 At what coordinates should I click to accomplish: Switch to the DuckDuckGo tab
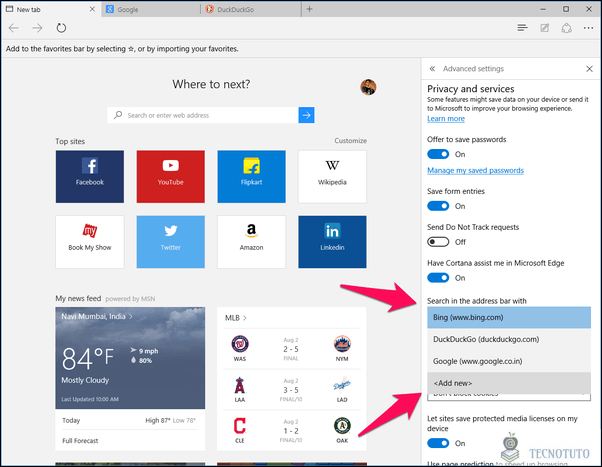click(251, 9)
